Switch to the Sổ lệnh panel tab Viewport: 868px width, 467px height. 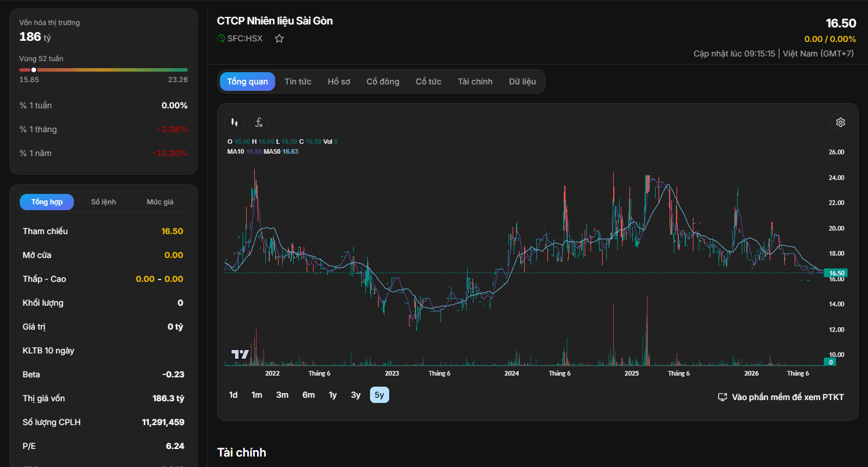(x=104, y=202)
